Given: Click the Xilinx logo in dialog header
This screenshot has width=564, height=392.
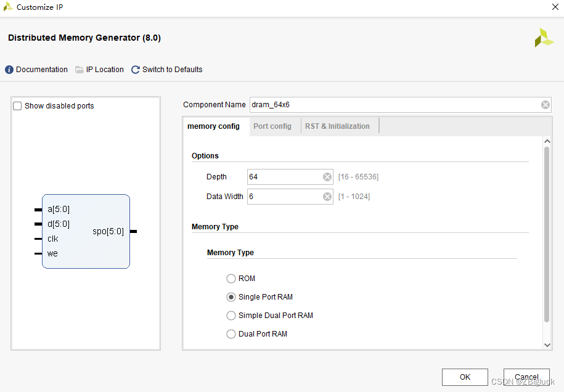Looking at the screenshot, I should pyautogui.click(x=544, y=38).
